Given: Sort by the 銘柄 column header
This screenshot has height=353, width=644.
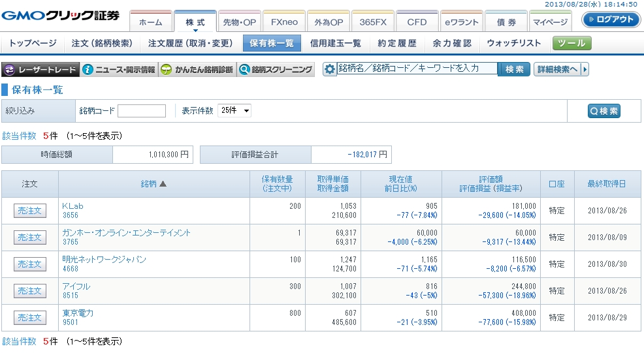Looking at the screenshot, I should (154, 184).
